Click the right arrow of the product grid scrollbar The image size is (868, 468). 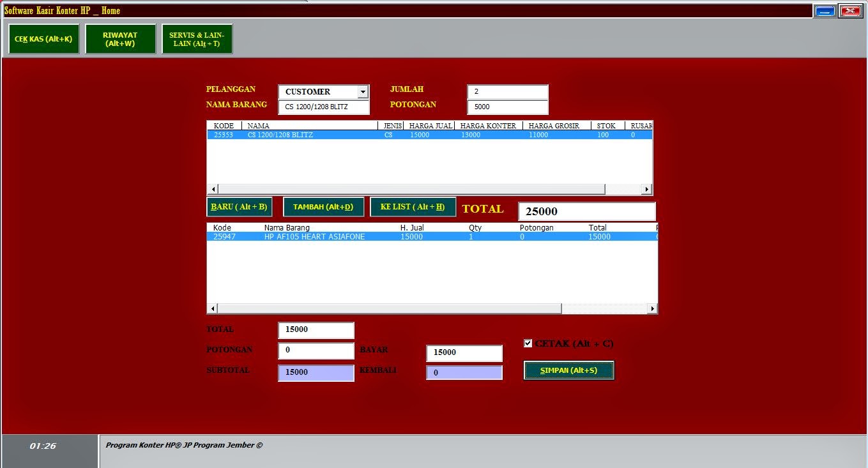[646, 189]
